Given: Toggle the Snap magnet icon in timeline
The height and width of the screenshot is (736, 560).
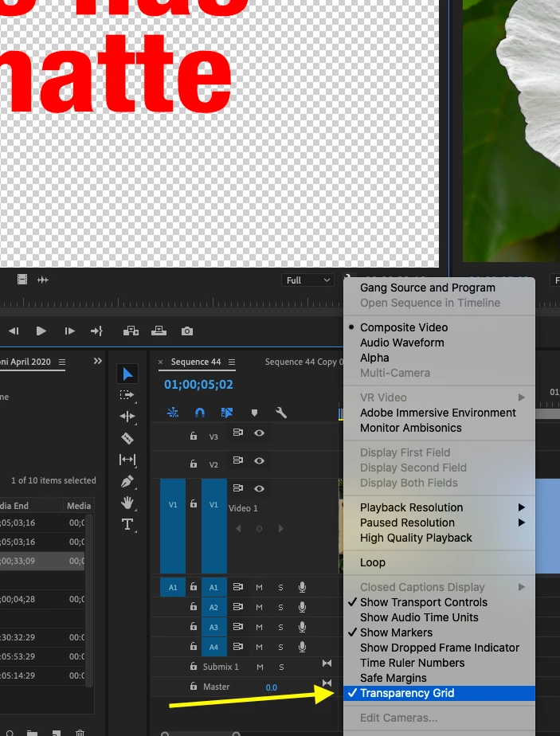Looking at the screenshot, I should [199, 413].
